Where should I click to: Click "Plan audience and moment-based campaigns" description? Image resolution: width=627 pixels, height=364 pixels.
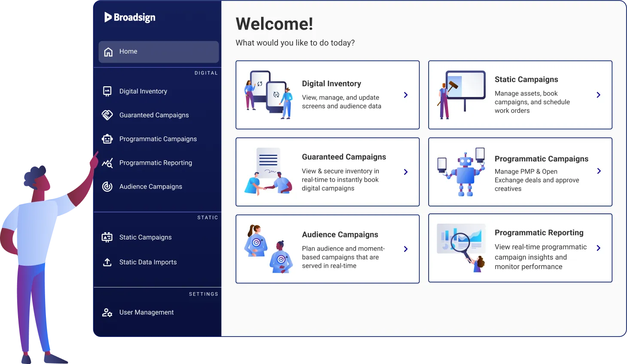pos(343,257)
